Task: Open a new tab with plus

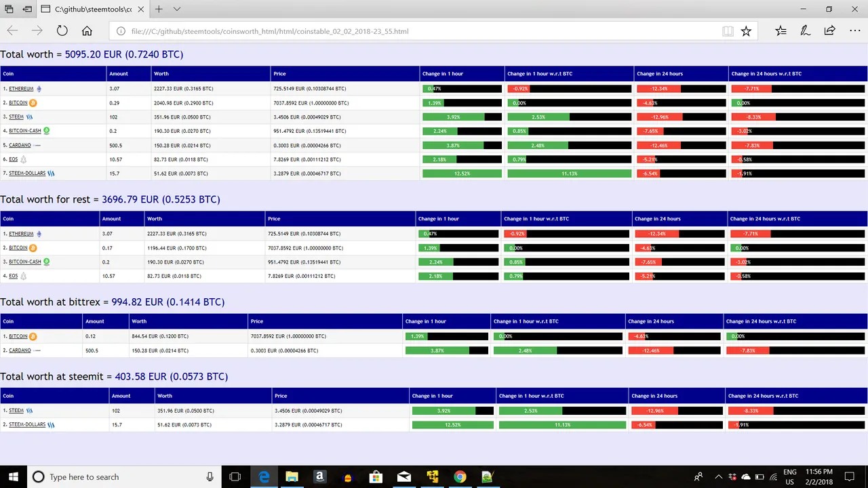Action: (x=159, y=9)
